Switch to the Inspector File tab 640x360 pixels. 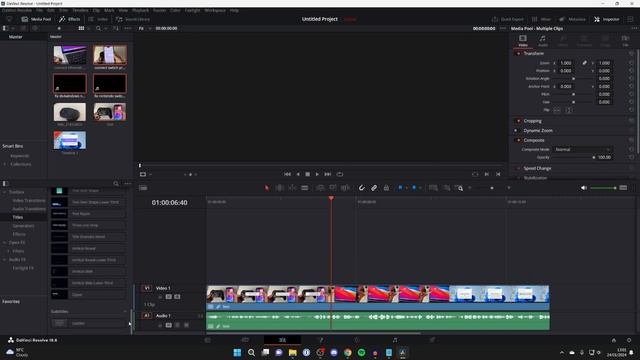pos(625,41)
